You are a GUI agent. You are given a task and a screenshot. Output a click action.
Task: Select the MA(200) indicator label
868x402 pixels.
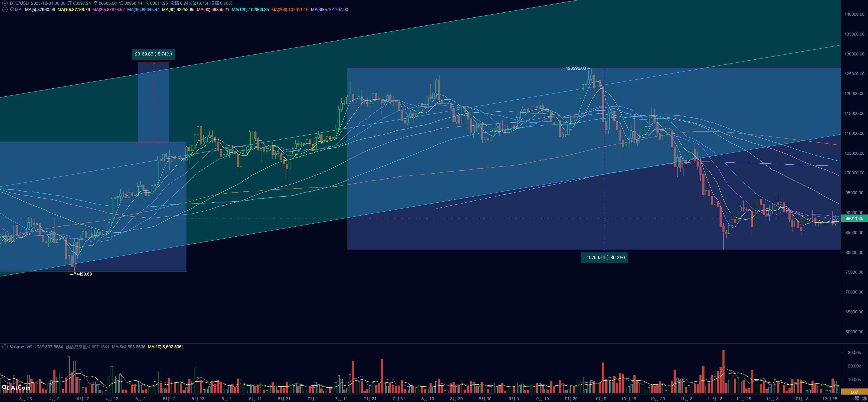pyautogui.click(x=289, y=10)
